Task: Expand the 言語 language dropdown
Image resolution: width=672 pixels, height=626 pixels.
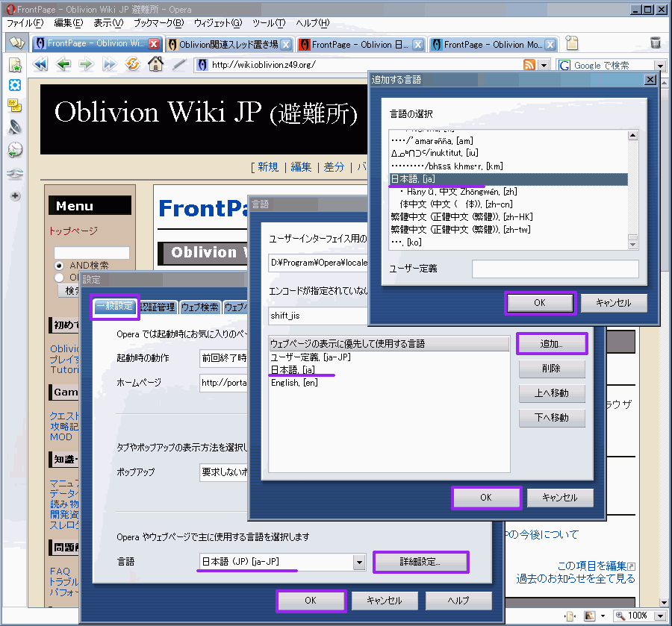Action: [x=358, y=562]
